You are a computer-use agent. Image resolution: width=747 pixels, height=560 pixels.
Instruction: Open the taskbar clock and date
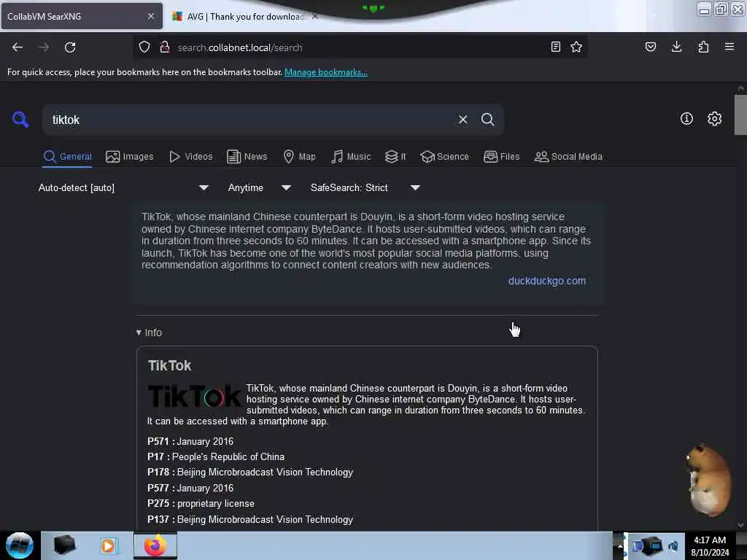click(x=710, y=545)
